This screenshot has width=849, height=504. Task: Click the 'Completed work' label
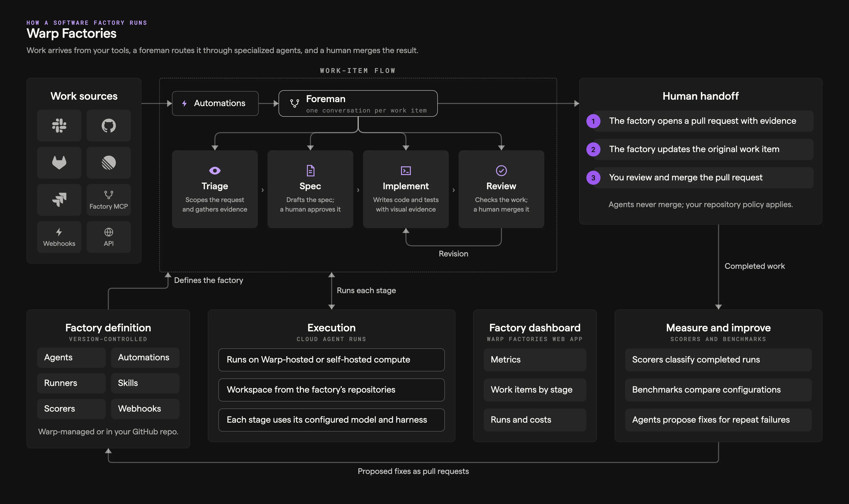(x=755, y=266)
